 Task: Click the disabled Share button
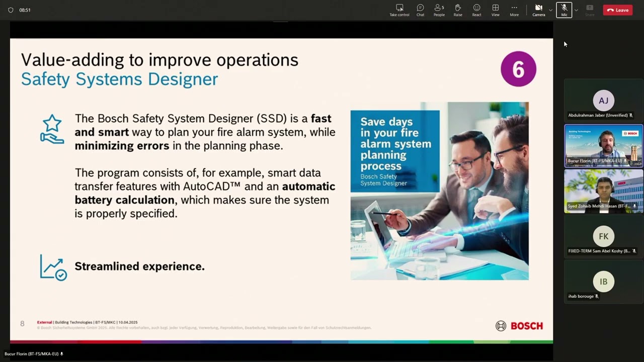pyautogui.click(x=590, y=10)
